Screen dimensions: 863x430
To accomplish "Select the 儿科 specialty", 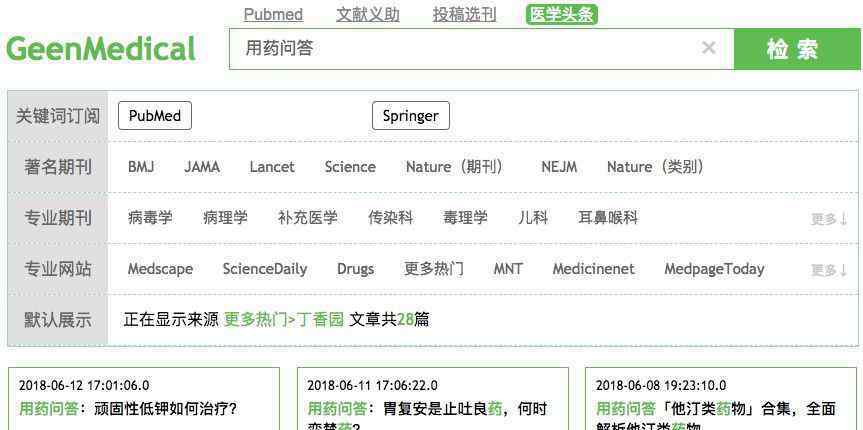I will click(x=533, y=217).
